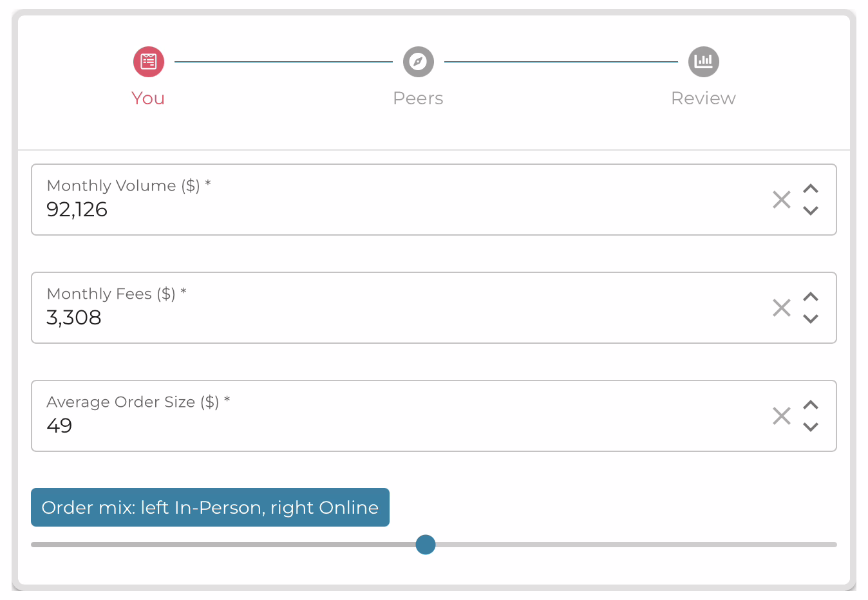Switch to the Peers step
The image size is (868, 600).
(418, 98)
